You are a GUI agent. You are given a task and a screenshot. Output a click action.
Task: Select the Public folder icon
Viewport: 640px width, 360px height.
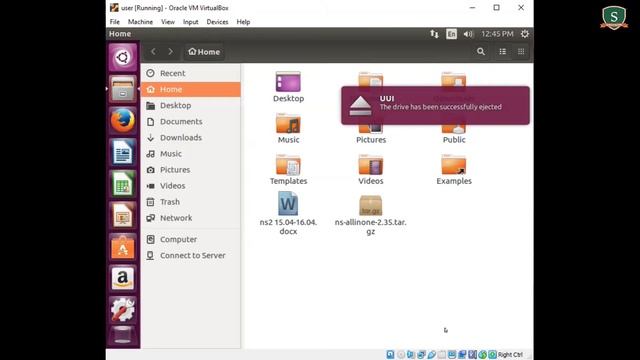click(454, 133)
